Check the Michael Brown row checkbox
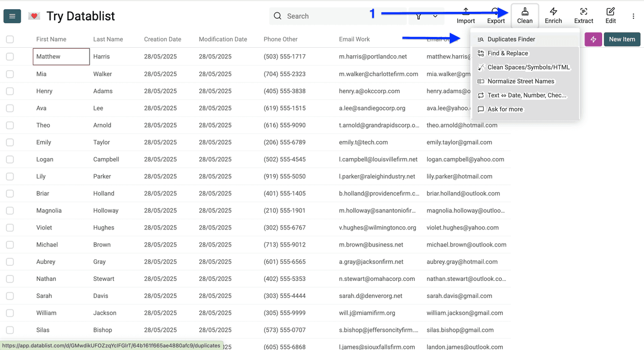This screenshot has height=350, width=644. click(x=10, y=245)
